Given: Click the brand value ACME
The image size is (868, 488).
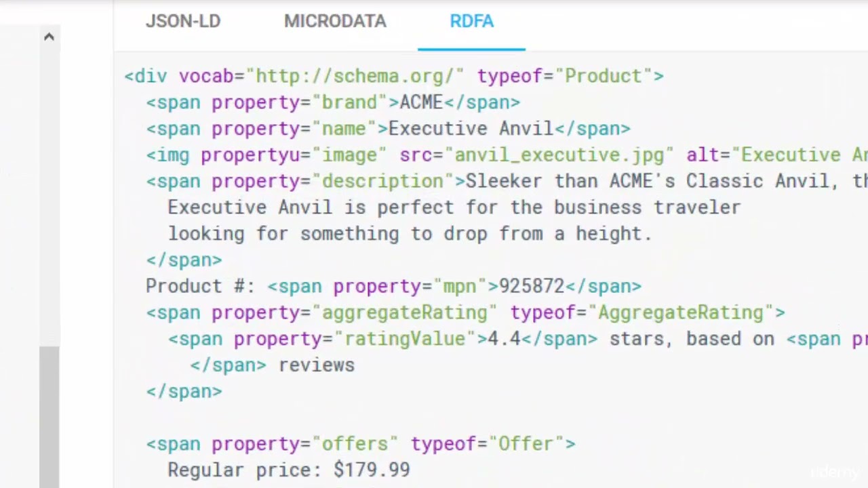Looking at the screenshot, I should 421,102.
